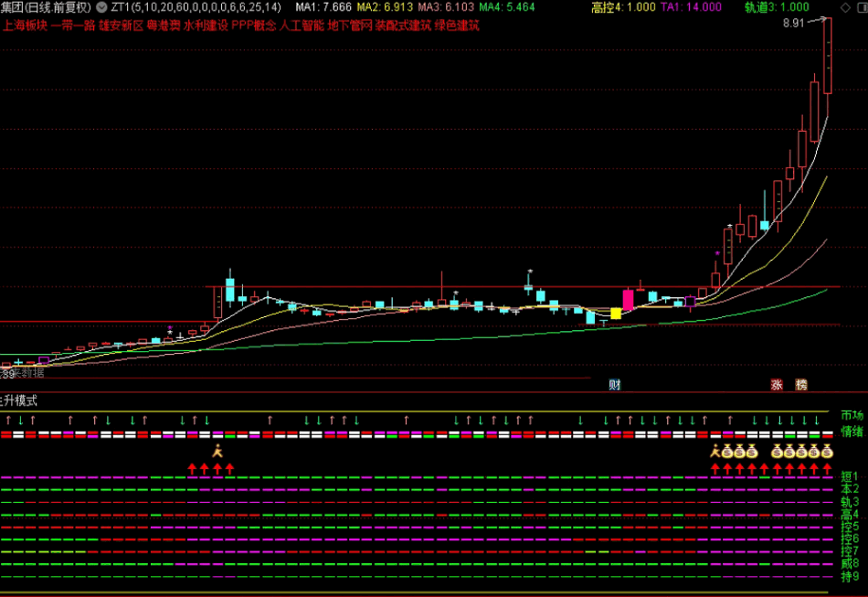
Task: Click the 上升模式 sub-indicator title
Action: (19, 400)
